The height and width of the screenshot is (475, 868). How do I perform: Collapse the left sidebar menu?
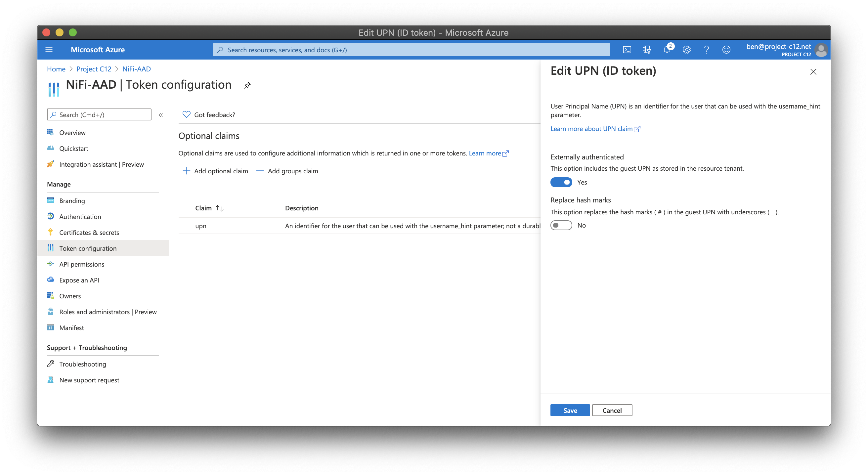(x=161, y=115)
